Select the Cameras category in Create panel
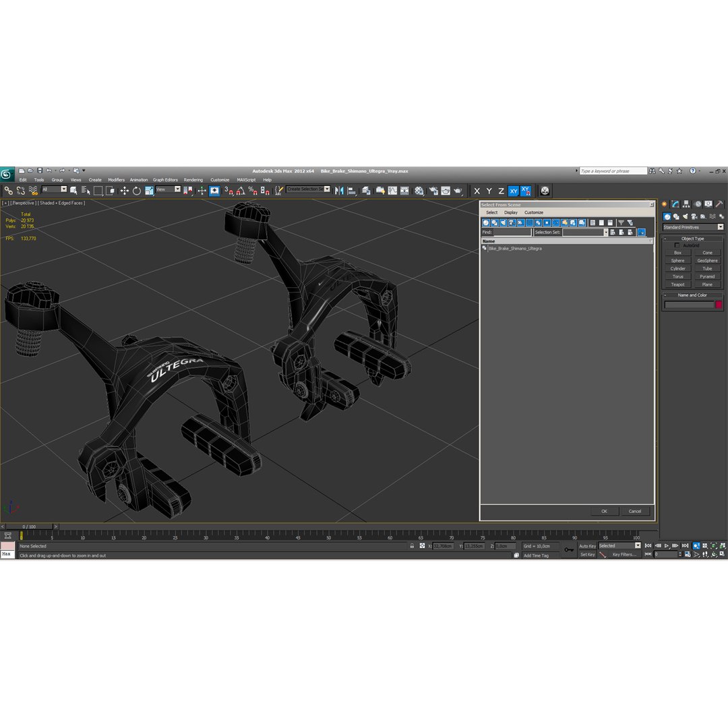Screen dimensions: 728x728 point(694,217)
